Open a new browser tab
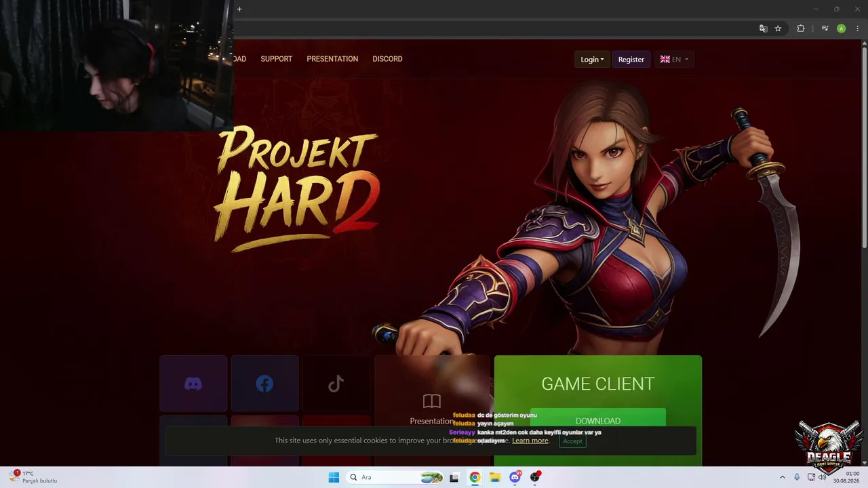Image resolution: width=868 pixels, height=488 pixels. tap(239, 9)
